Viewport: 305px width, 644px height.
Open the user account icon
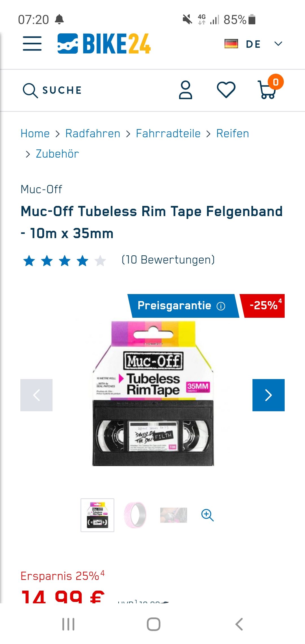(186, 90)
